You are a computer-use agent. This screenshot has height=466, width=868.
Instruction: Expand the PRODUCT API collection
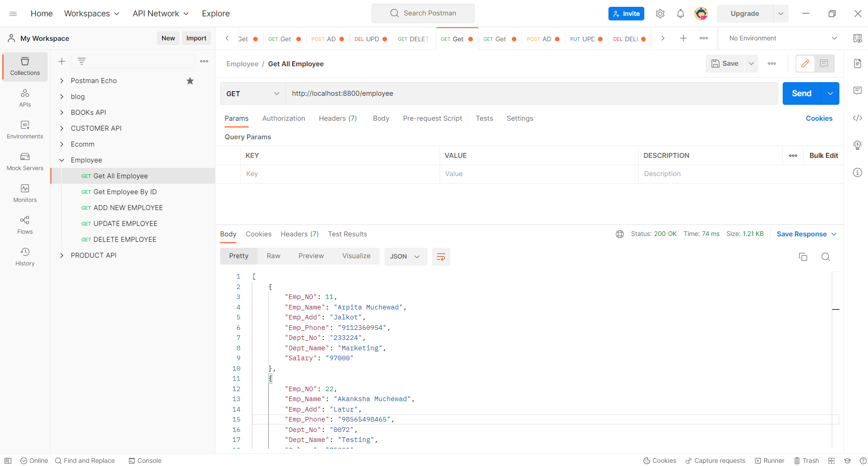click(62, 255)
